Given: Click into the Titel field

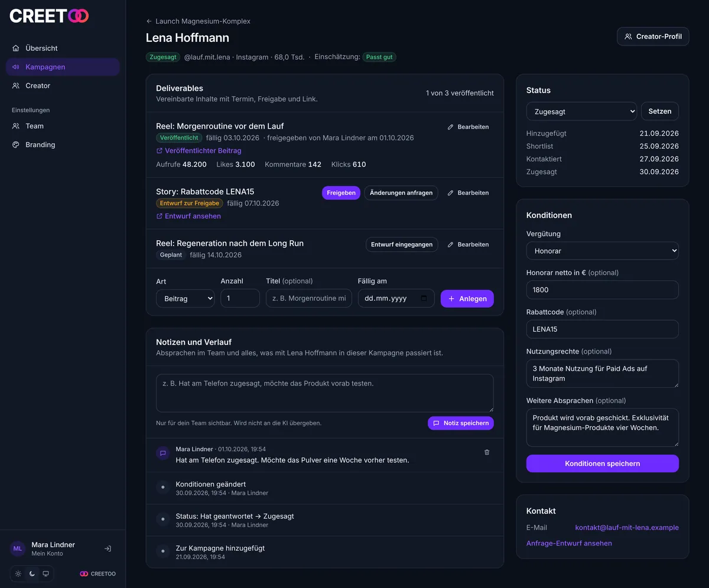Looking at the screenshot, I should pyautogui.click(x=309, y=299).
